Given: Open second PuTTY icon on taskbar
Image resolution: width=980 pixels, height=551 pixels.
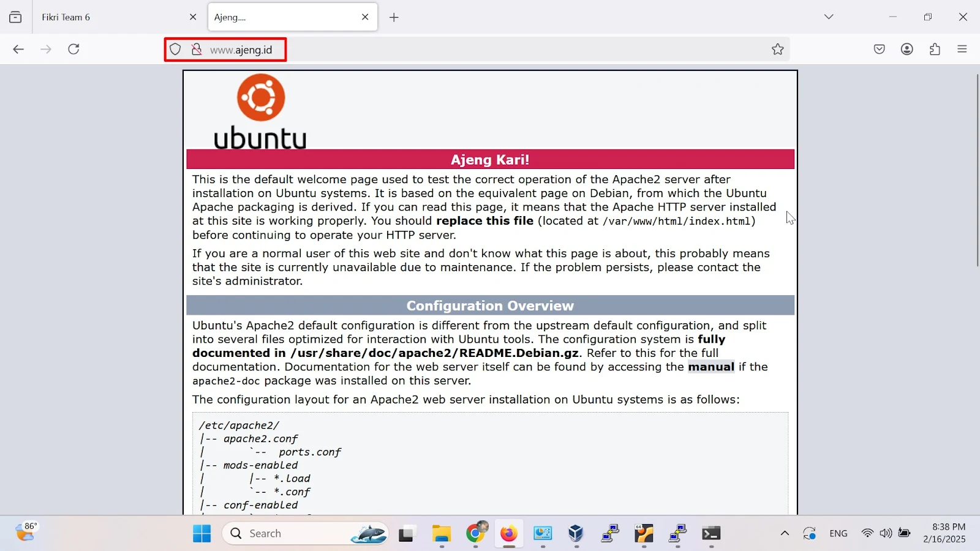Looking at the screenshot, I should point(677,534).
